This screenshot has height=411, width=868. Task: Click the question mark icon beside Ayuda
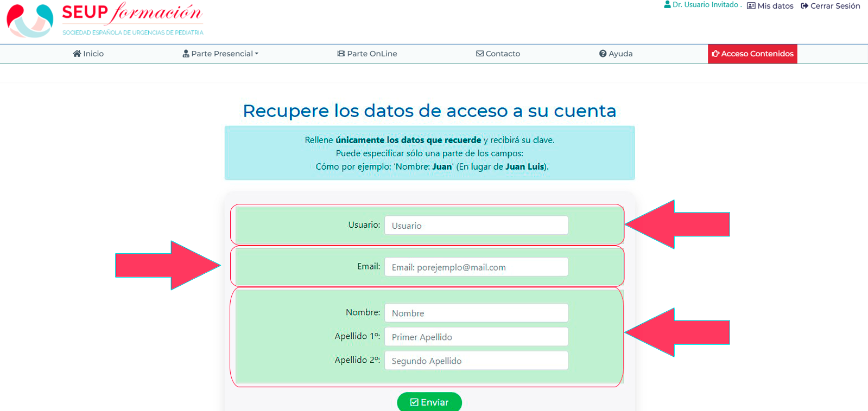[603, 54]
